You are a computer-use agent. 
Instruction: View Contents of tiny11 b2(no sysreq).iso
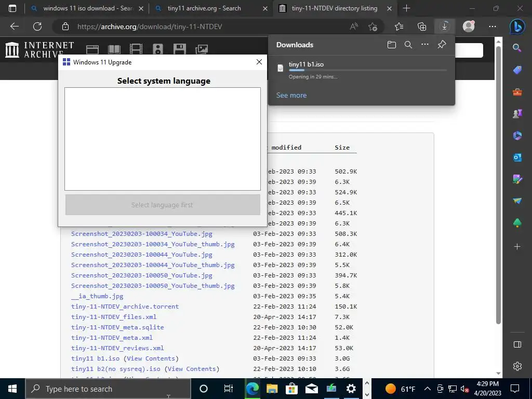pos(192,369)
